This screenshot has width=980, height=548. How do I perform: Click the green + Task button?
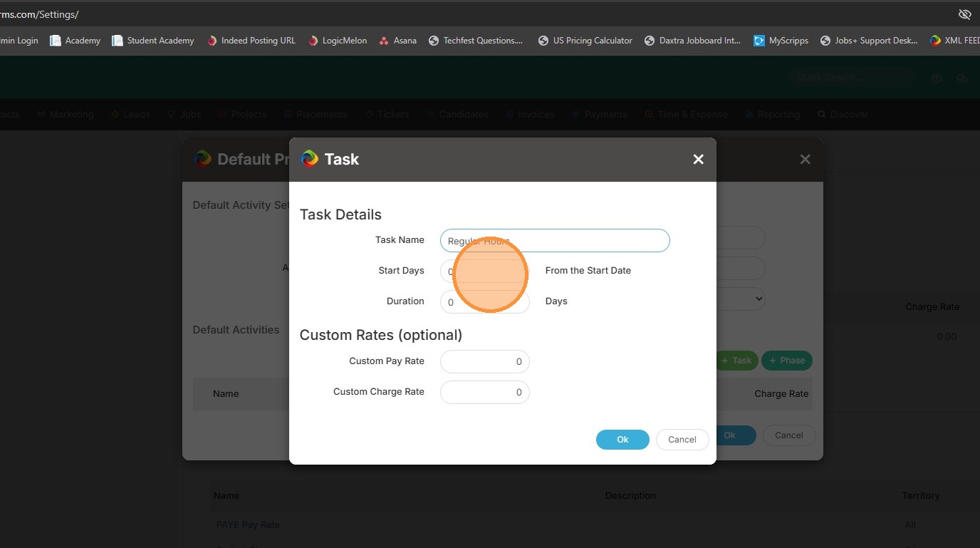737,361
